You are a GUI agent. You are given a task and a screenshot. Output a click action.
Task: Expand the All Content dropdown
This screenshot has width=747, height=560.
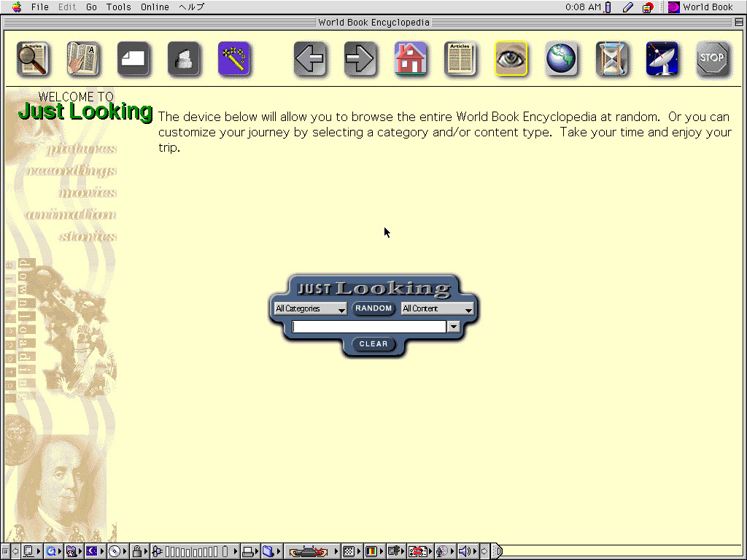click(438, 308)
